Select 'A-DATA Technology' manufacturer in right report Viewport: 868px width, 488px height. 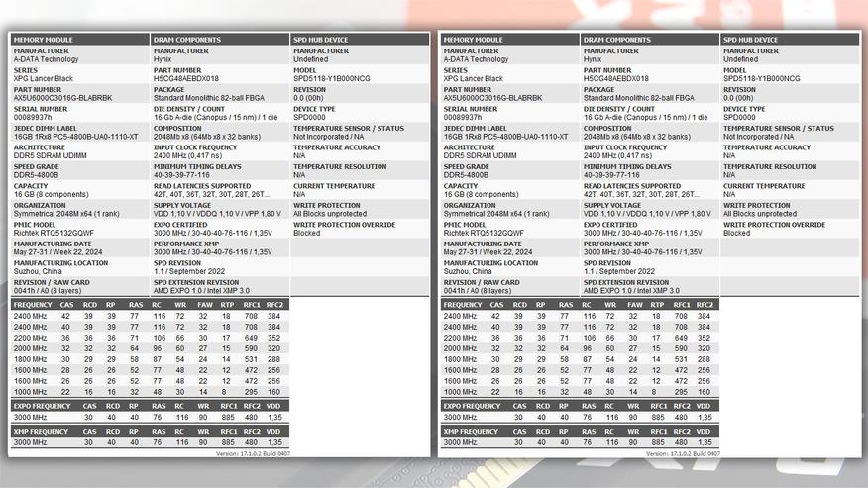click(x=476, y=59)
